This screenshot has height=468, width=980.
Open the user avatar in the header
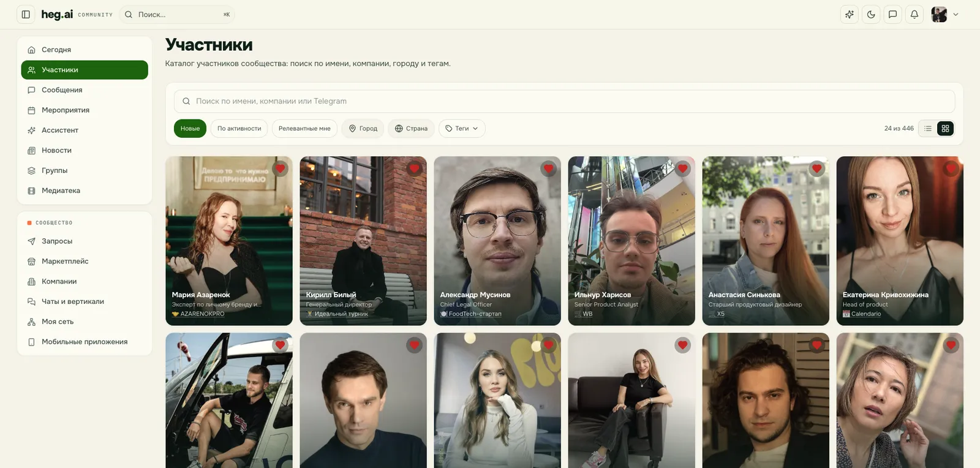tap(939, 14)
